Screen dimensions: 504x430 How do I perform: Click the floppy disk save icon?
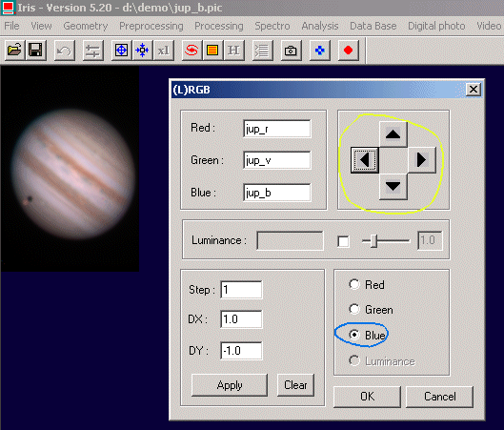[x=35, y=51]
